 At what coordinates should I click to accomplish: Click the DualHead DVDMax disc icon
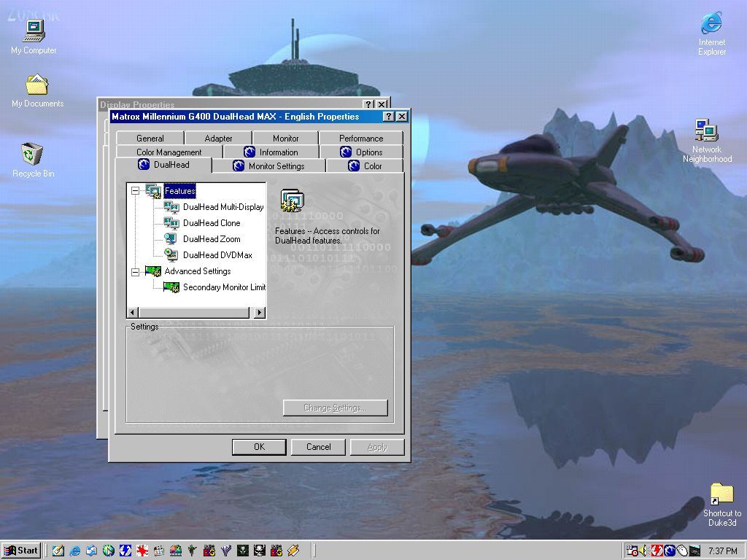click(171, 255)
